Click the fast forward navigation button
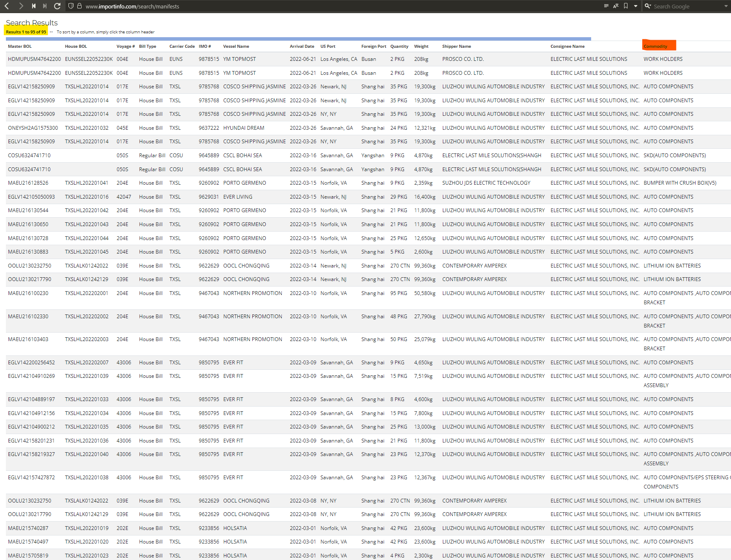This screenshot has height=560, width=731. tap(45, 6)
